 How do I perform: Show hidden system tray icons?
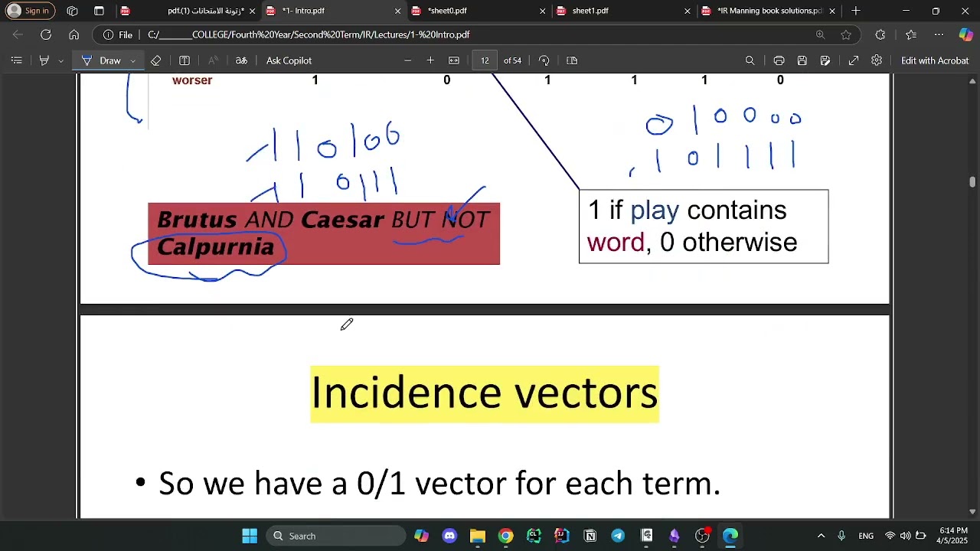click(821, 536)
